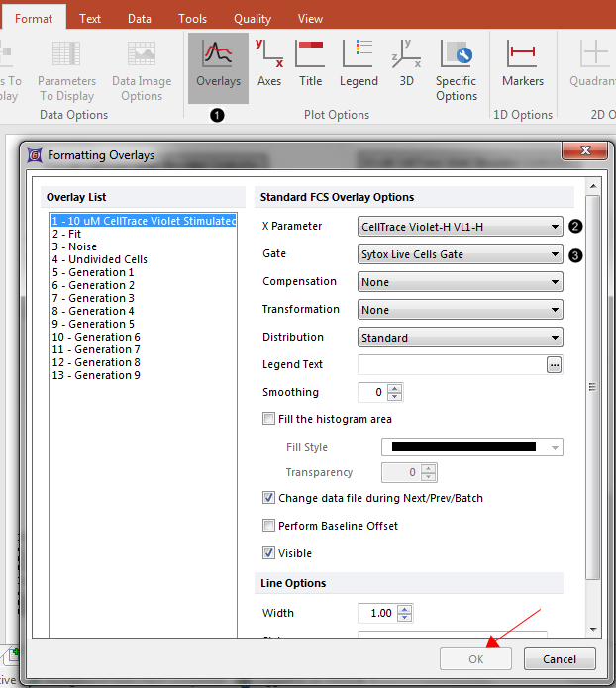Click the black Fill Style color swatch
The image size is (616, 688).
click(x=463, y=447)
